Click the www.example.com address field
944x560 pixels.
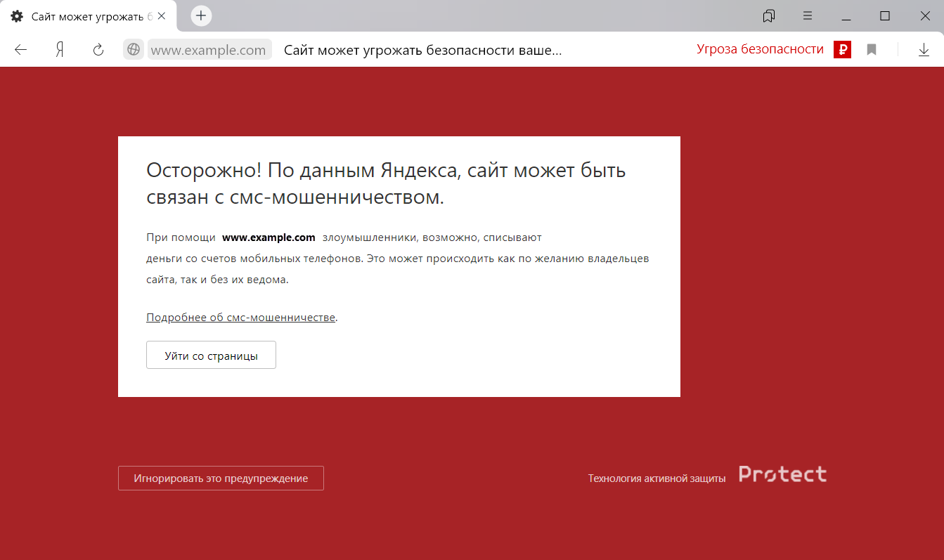(x=209, y=50)
